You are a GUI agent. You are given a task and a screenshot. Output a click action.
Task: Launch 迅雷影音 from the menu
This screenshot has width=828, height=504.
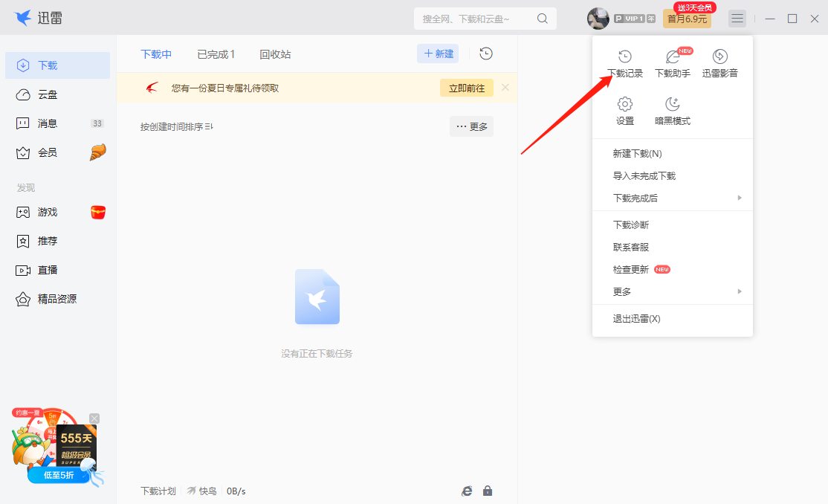(x=719, y=63)
